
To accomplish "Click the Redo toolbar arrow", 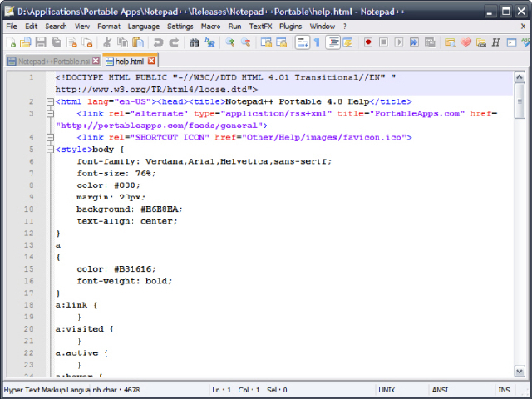I will (x=174, y=42).
